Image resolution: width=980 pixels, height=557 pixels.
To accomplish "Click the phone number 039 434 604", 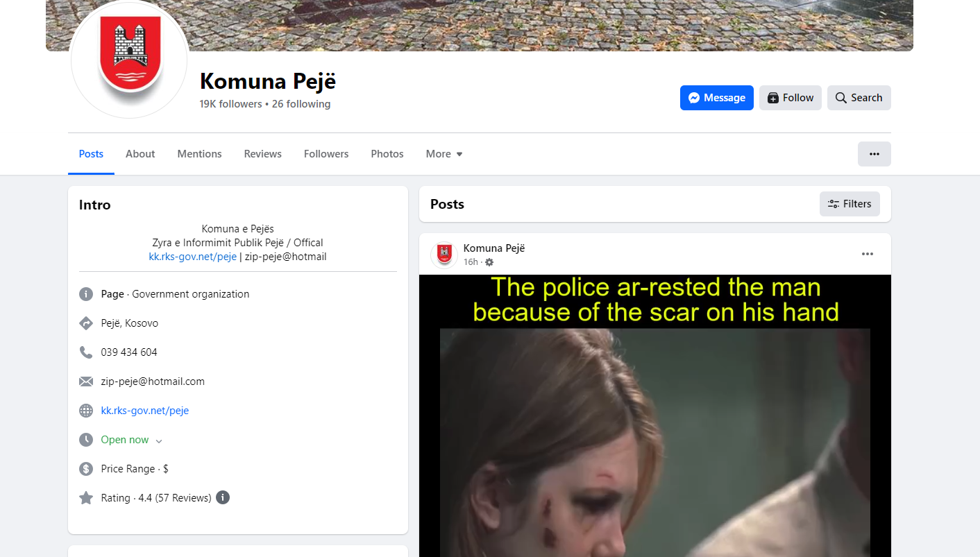I will tap(129, 352).
